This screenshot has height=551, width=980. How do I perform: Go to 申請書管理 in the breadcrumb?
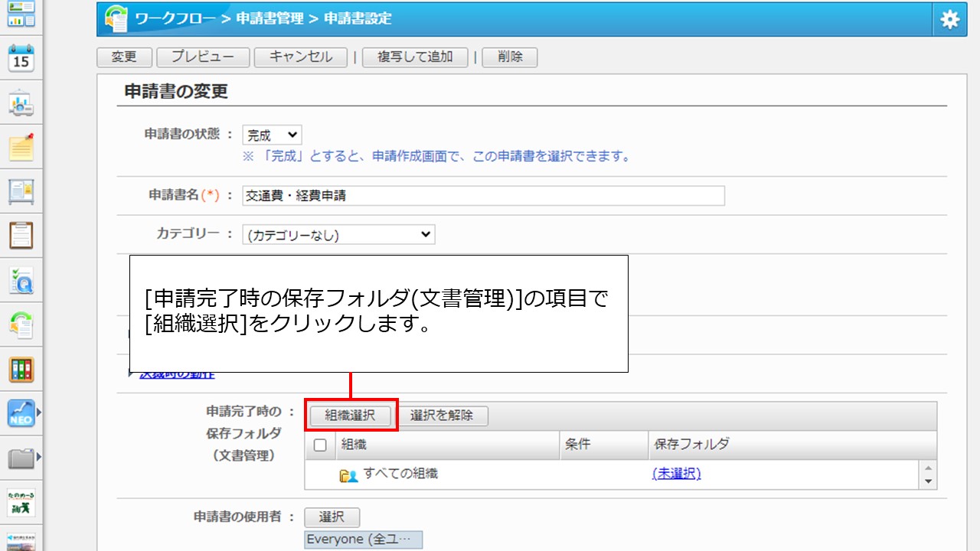[269, 19]
